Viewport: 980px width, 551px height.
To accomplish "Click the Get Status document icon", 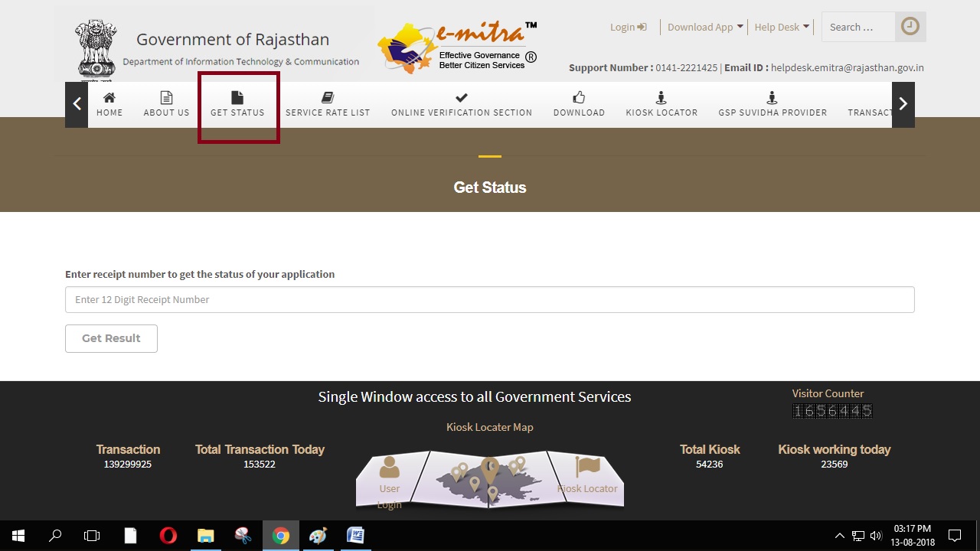I will [x=237, y=97].
